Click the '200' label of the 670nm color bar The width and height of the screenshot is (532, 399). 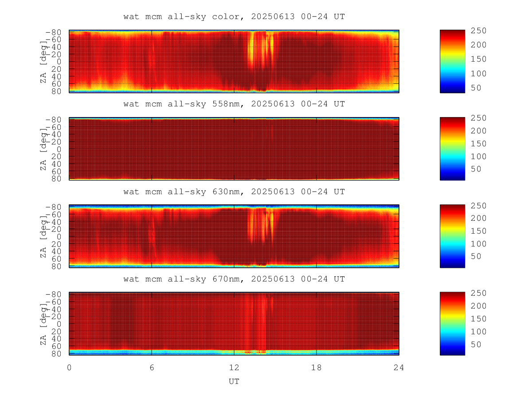coord(479,305)
